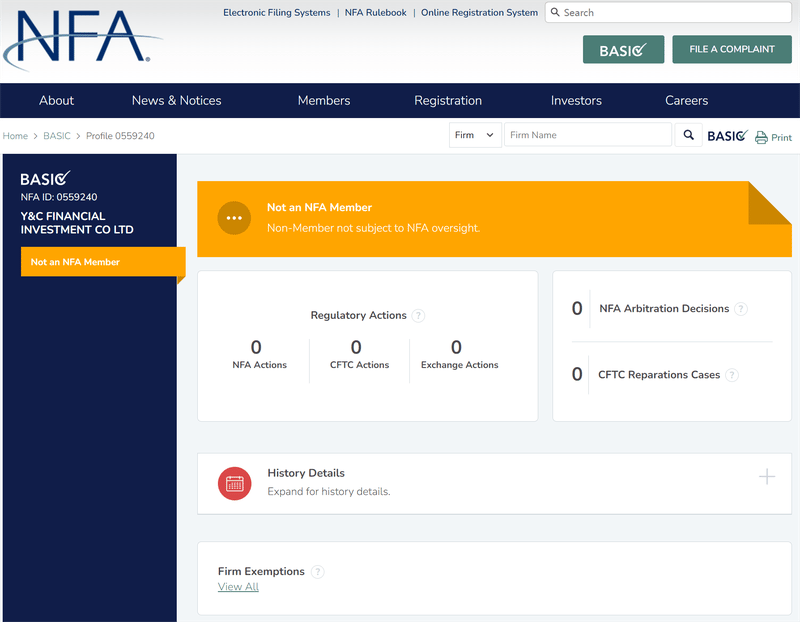Click inside the Firm Name field
The width and height of the screenshot is (800, 622).
[587, 134]
